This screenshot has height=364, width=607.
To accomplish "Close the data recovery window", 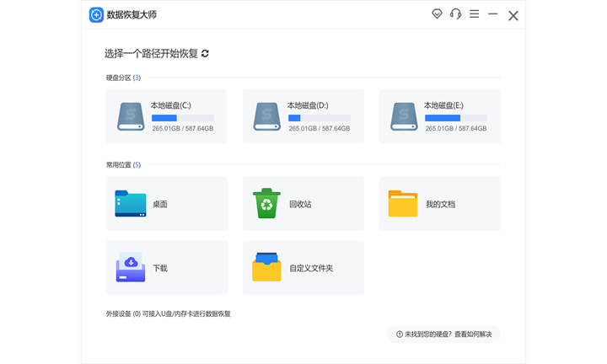I will tap(513, 15).
